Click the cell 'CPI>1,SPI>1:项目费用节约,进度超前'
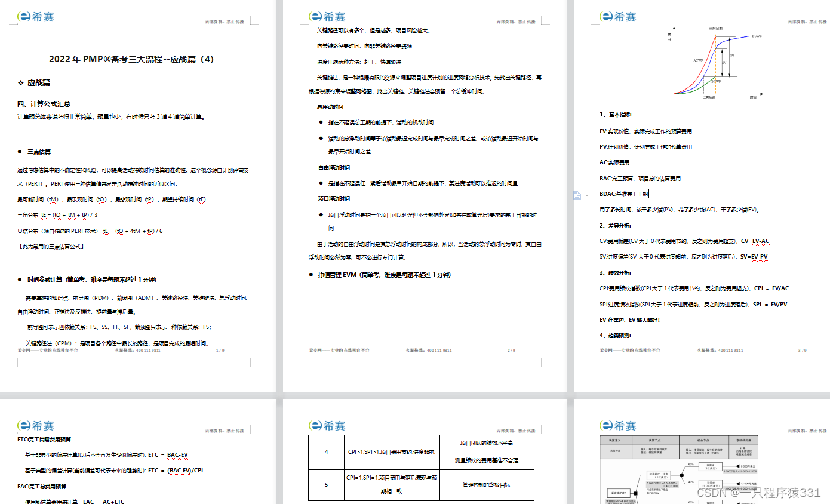Viewport: 830px width, 504px height. point(392,452)
